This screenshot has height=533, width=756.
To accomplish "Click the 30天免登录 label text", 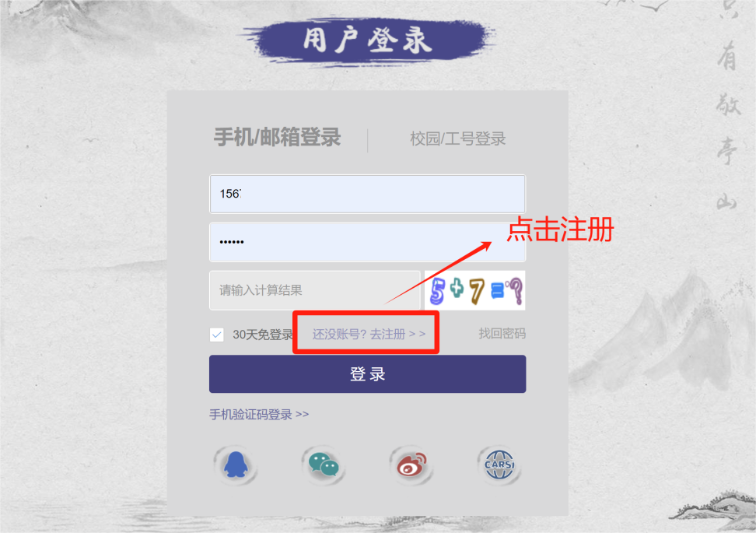I will (263, 335).
